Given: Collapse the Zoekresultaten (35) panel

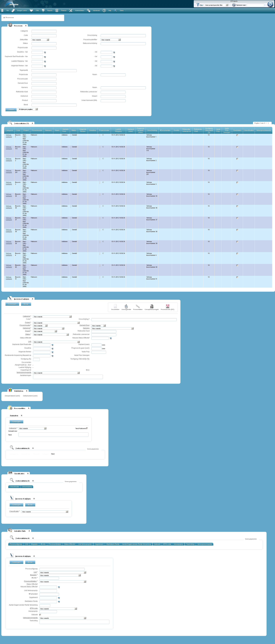Looking at the screenshot, I should pos(32,123).
